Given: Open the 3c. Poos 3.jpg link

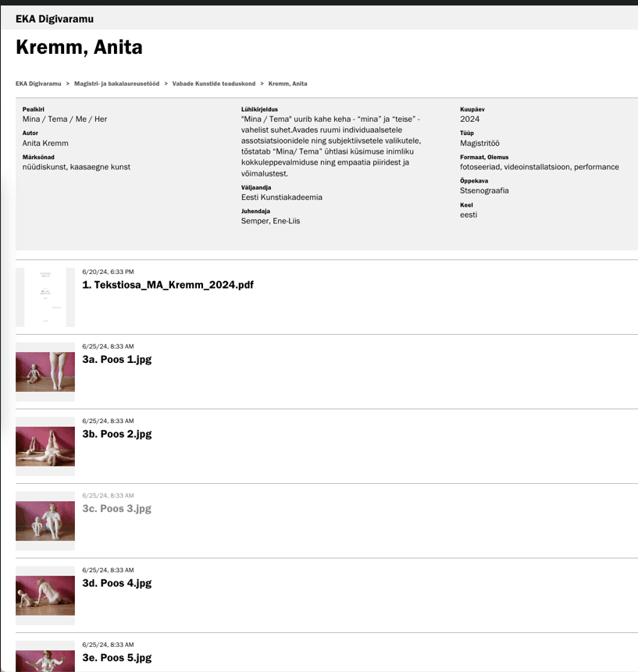Looking at the screenshot, I should (x=116, y=509).
